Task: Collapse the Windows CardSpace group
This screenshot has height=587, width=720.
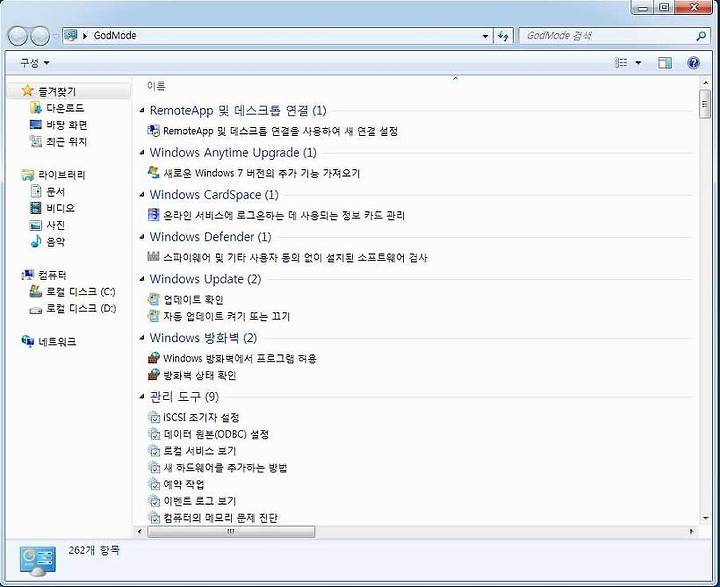Action: pyautogui.click(x=142, y=195)
